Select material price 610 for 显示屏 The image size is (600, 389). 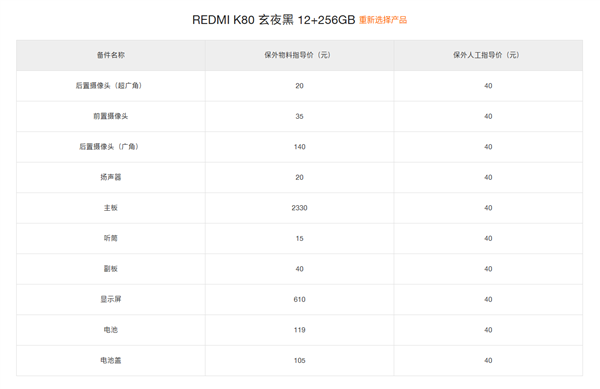(x=300, y=299)
